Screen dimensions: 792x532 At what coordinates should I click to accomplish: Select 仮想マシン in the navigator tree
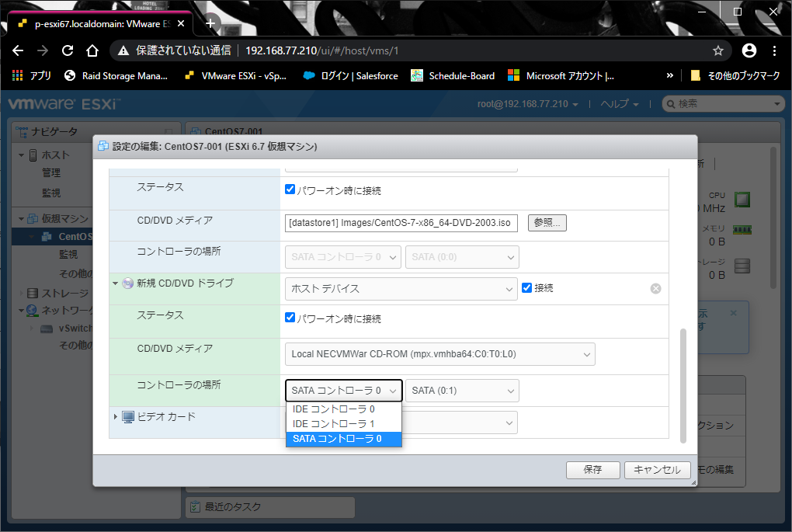64,219
